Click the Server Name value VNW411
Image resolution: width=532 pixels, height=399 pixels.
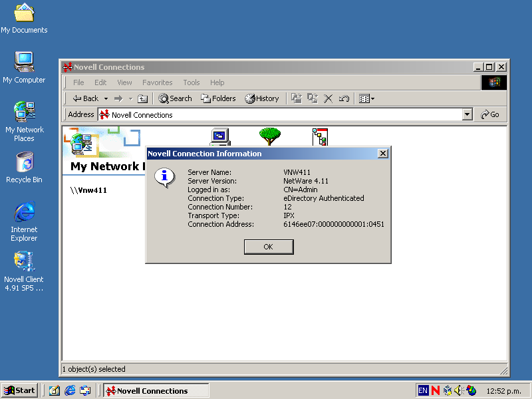coord(297,172)
